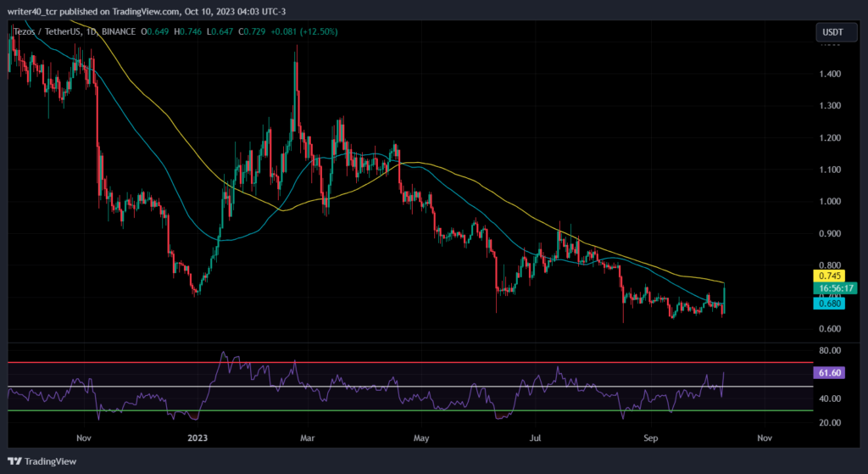Click the C0.729 close value in legend
This screenshot has width=868, height=474.
pyautogui.click(x=253, y=32)
